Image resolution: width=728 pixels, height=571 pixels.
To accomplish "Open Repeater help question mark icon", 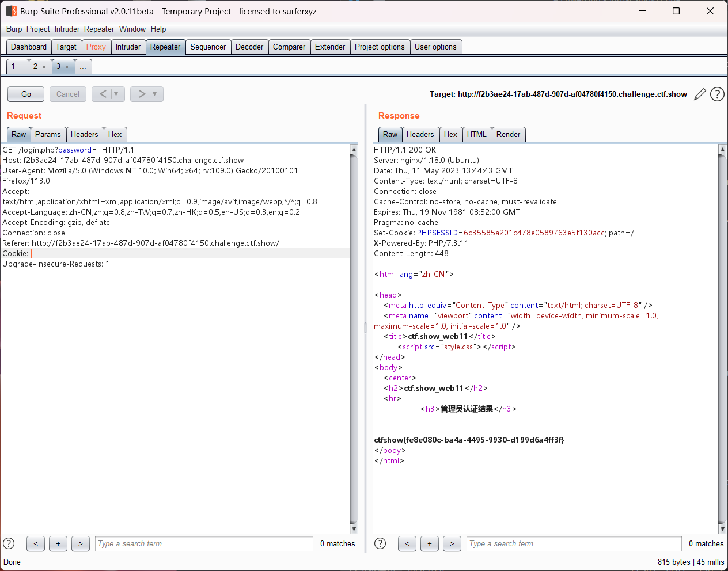I will [x=717, y=94].
